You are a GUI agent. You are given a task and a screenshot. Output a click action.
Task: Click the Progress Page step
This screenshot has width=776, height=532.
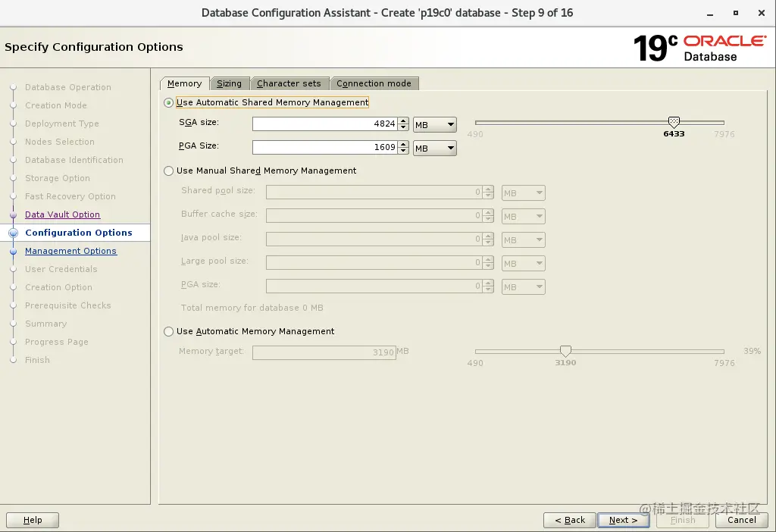[x=56, y=342]
